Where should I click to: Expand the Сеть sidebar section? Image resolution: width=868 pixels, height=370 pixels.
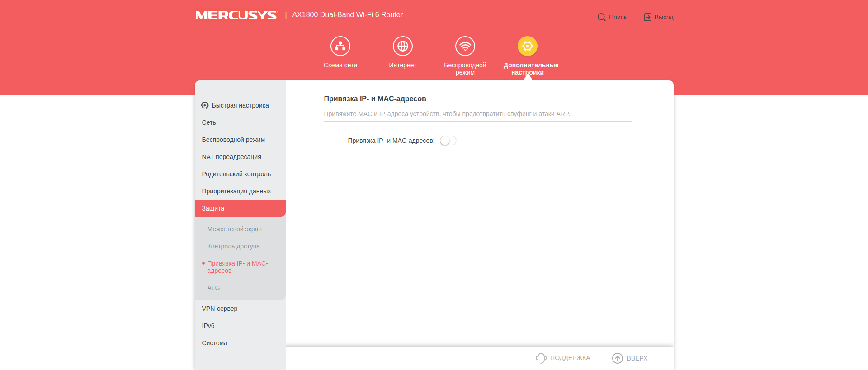point(209,122)
